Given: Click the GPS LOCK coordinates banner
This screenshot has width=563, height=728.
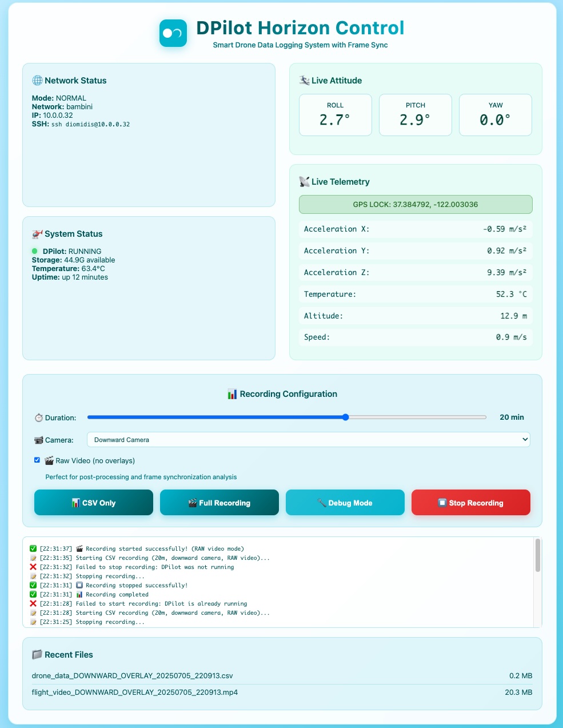Looking at the screenshot, I should (416, 205).
